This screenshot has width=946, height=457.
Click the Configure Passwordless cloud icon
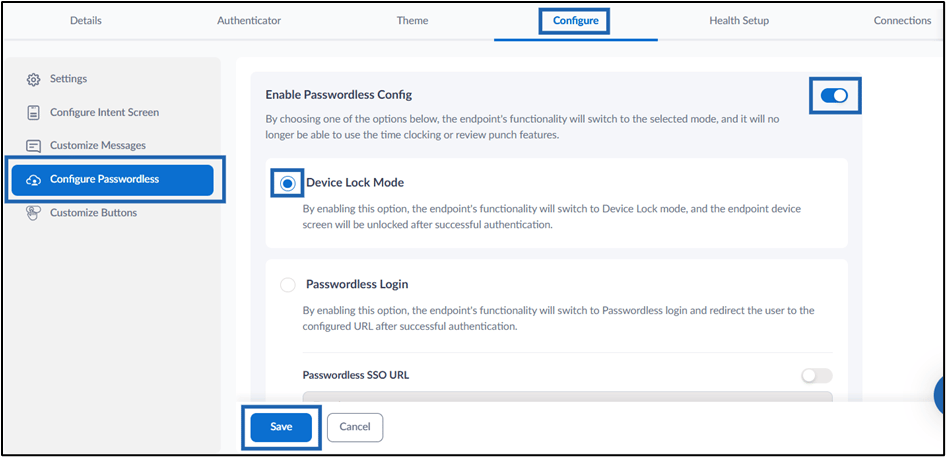click(34, 180)
